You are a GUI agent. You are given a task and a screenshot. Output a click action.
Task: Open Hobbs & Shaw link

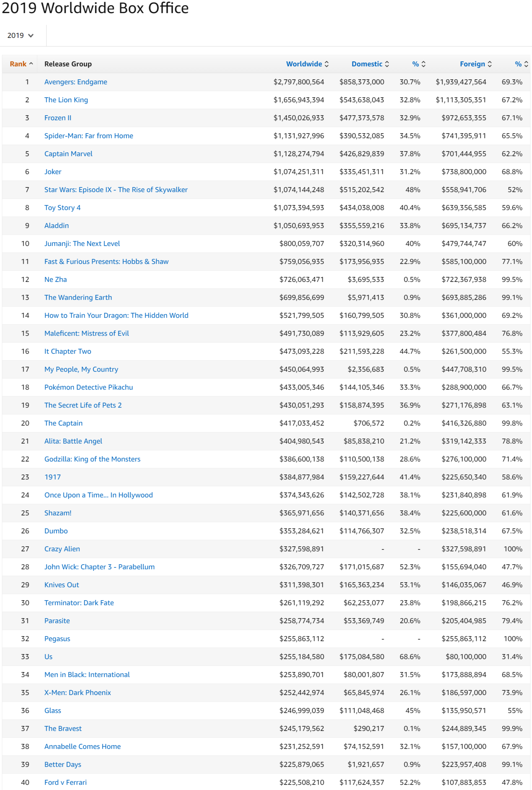tap(106, 261)
